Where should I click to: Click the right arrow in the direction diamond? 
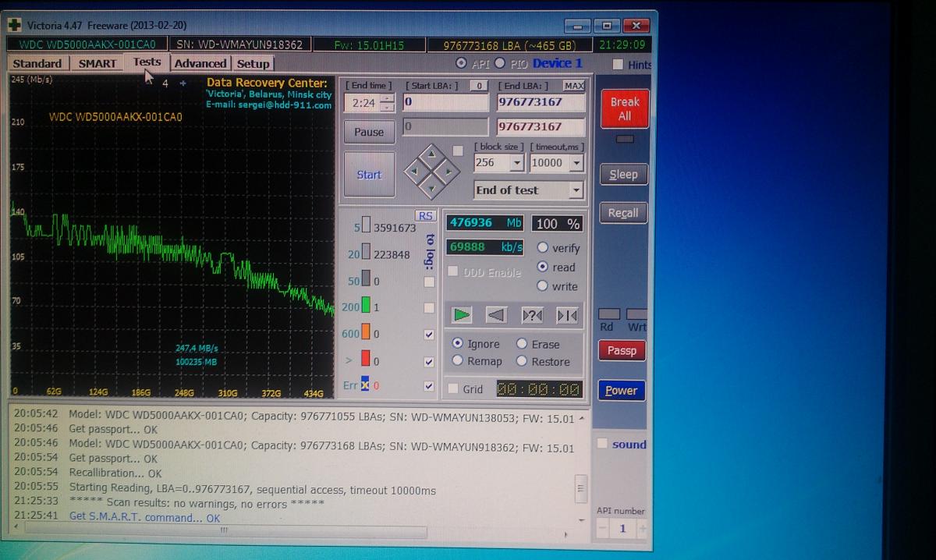(x=448, y=171)
